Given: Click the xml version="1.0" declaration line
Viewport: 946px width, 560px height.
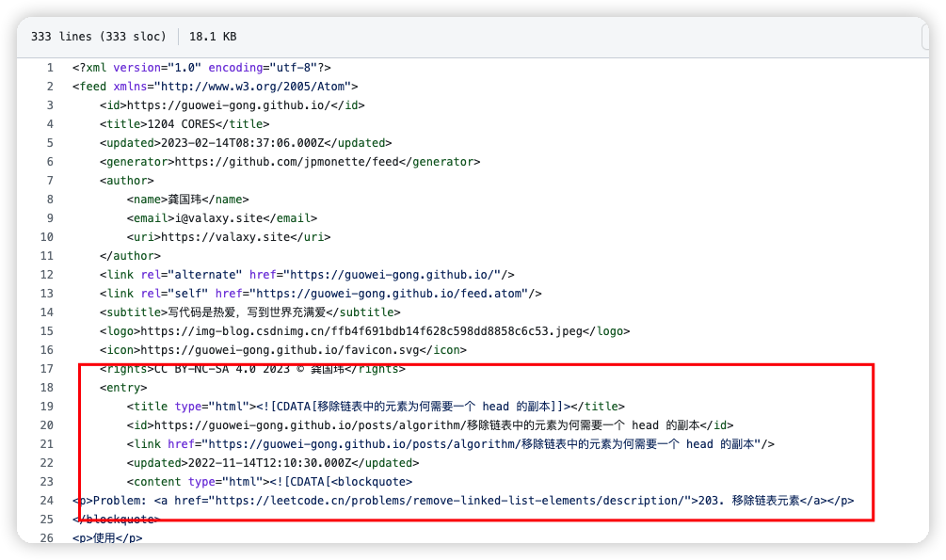Looking at the screenshot, I should (201, 68).
